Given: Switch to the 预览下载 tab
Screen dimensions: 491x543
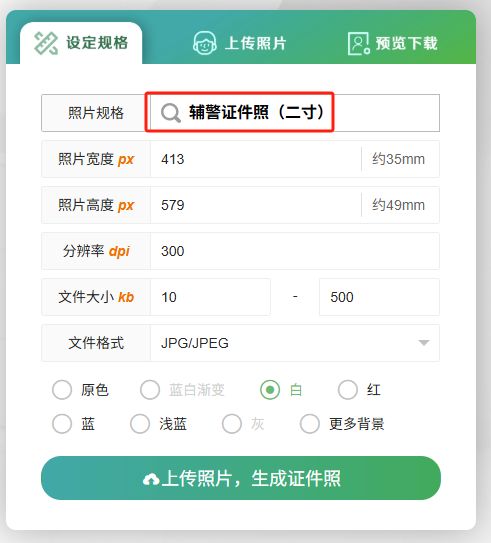Looking at the screenshot, I should point(393,44).
